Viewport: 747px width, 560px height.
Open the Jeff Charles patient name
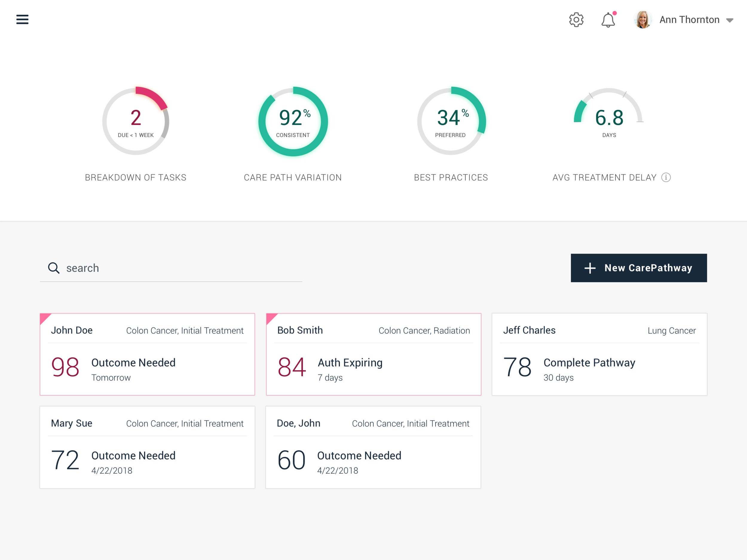[529, 330]
